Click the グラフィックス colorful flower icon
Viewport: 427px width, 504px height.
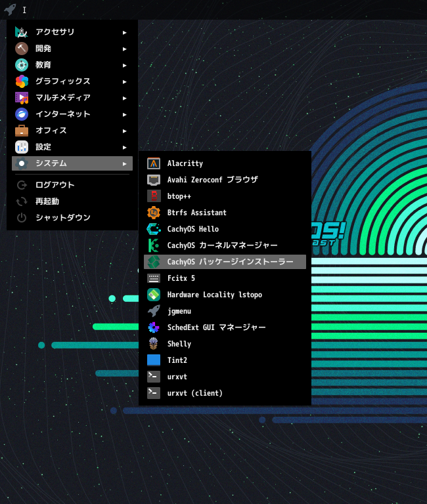tap(22, 81)
